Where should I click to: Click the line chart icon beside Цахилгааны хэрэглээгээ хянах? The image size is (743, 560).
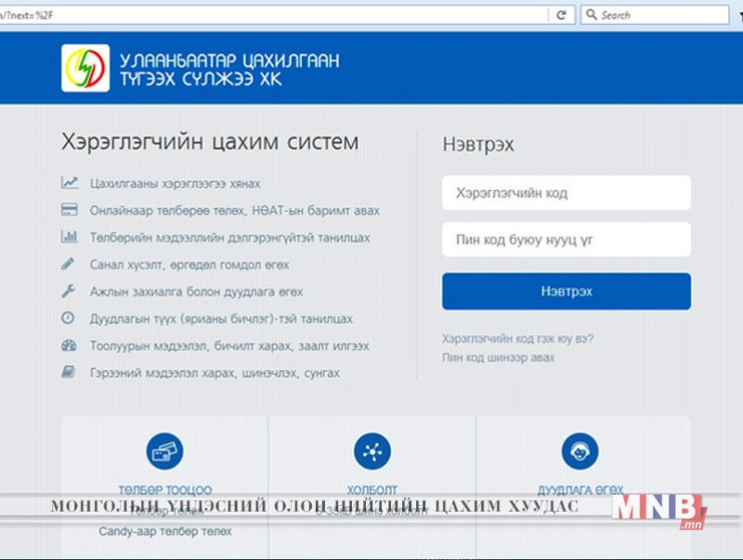pyautogui.click(x=69, y=183)
